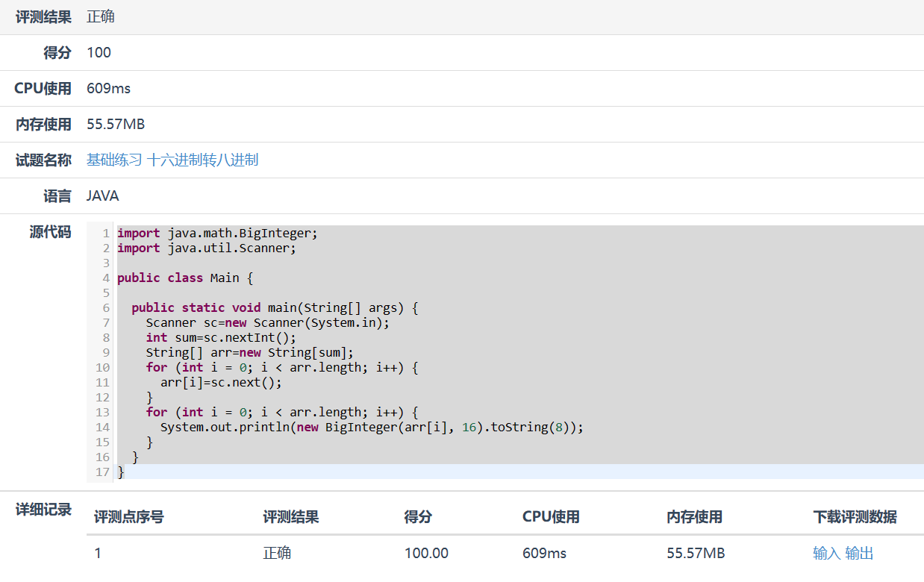The image size is (924, 582).
Task: Click the import java.util.Scanner code line
Action: [207, 248]
